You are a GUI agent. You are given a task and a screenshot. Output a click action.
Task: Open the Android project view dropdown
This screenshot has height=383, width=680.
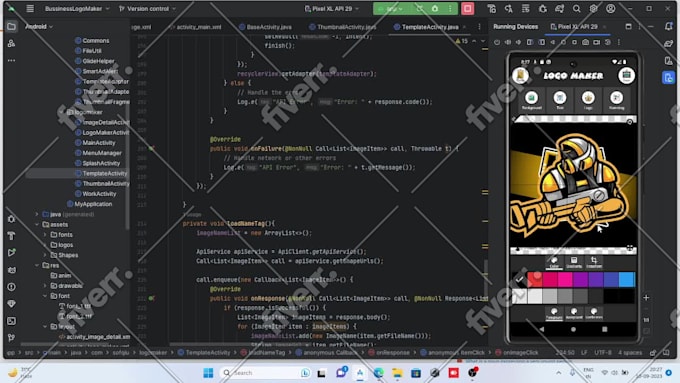coord(39,27)
